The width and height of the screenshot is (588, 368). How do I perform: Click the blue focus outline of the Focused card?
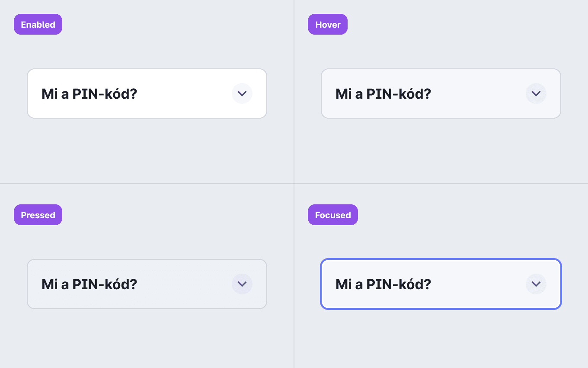click(441, 259)
